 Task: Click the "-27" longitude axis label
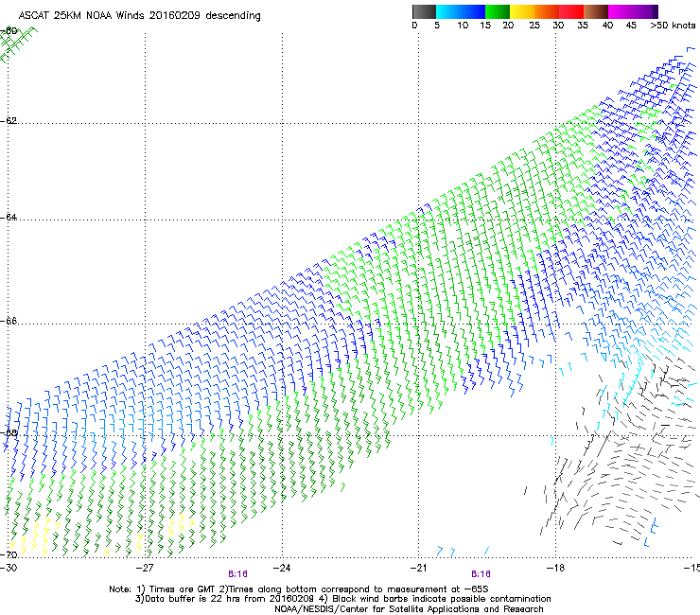pyautogui.click(x=145, y=568)
